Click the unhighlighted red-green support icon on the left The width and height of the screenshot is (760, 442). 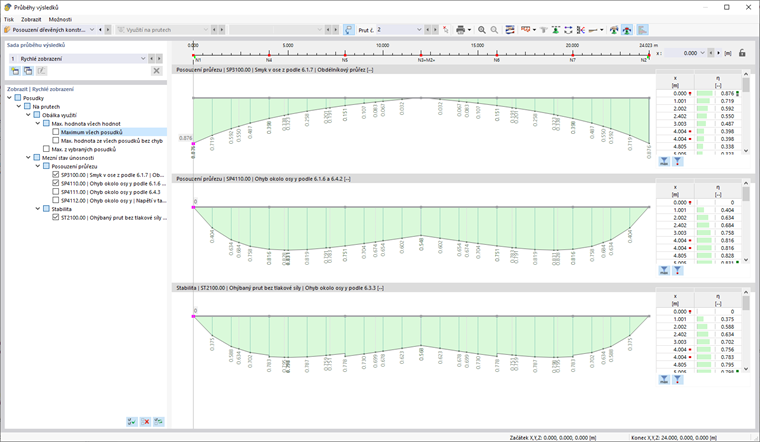tap(614, 30)
